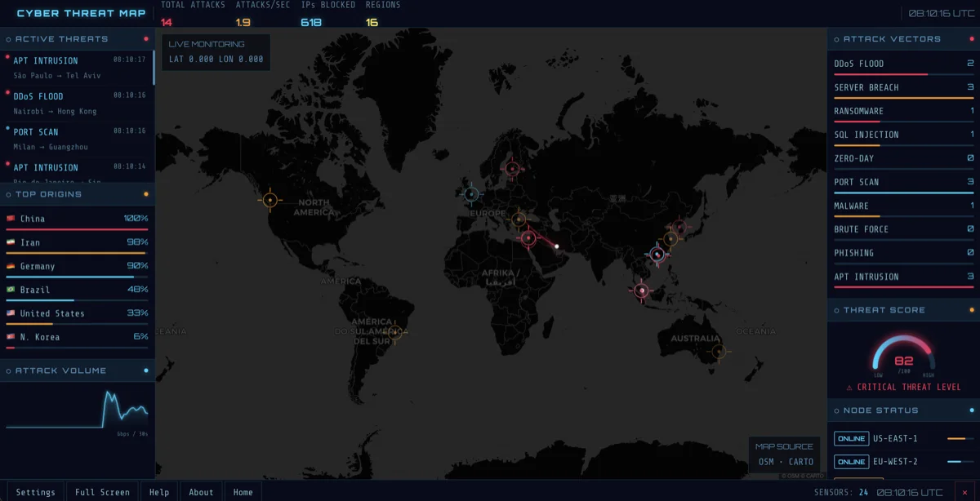Switch to Full Screen mode
This screenshot has height=501, width=980.
[x=102, y=492]
